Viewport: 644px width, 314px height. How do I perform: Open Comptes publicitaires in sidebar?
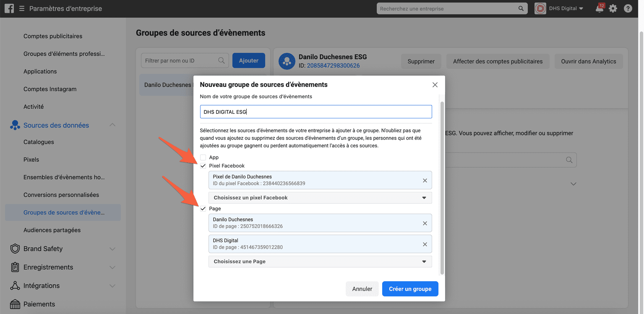[x=53, y=36]
